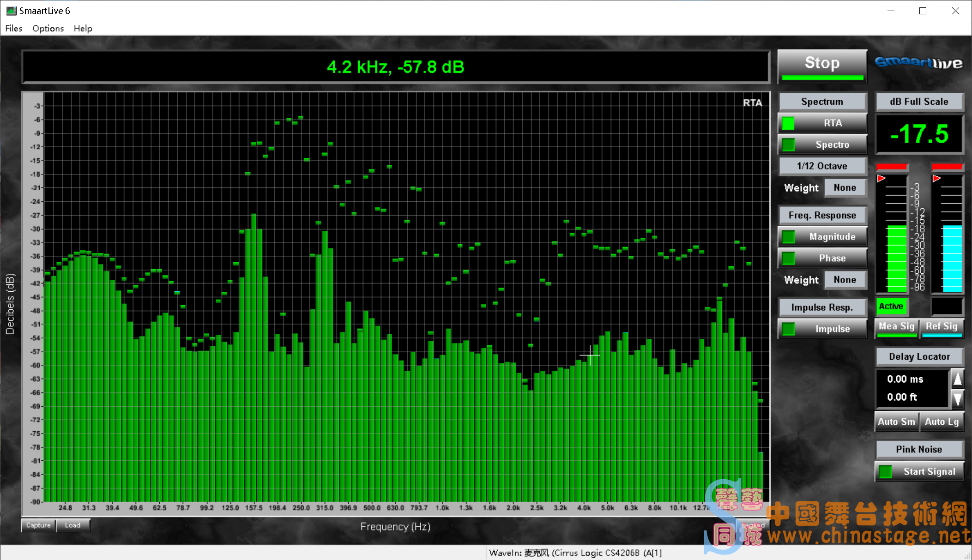Open the Files menu
The image size is (972, 560).
(x=14, y=29)
